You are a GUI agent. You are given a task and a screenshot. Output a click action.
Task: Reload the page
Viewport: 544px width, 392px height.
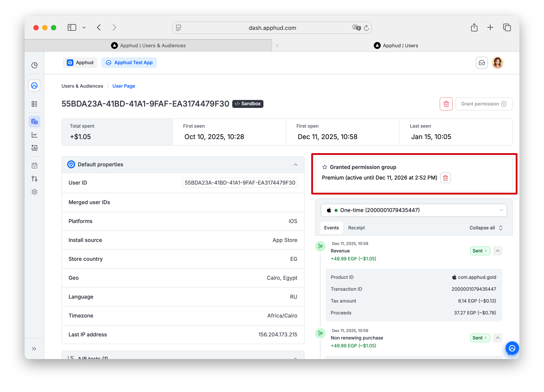pos(366,28)
